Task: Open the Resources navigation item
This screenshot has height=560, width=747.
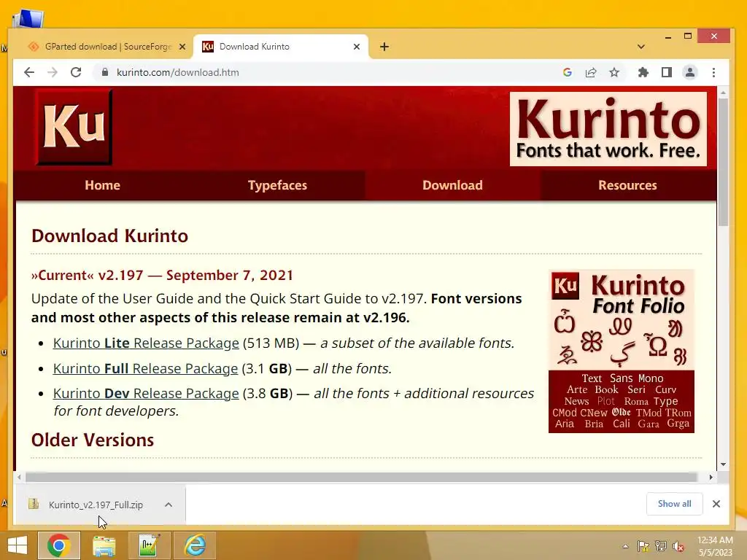Action: coord(627,185)
